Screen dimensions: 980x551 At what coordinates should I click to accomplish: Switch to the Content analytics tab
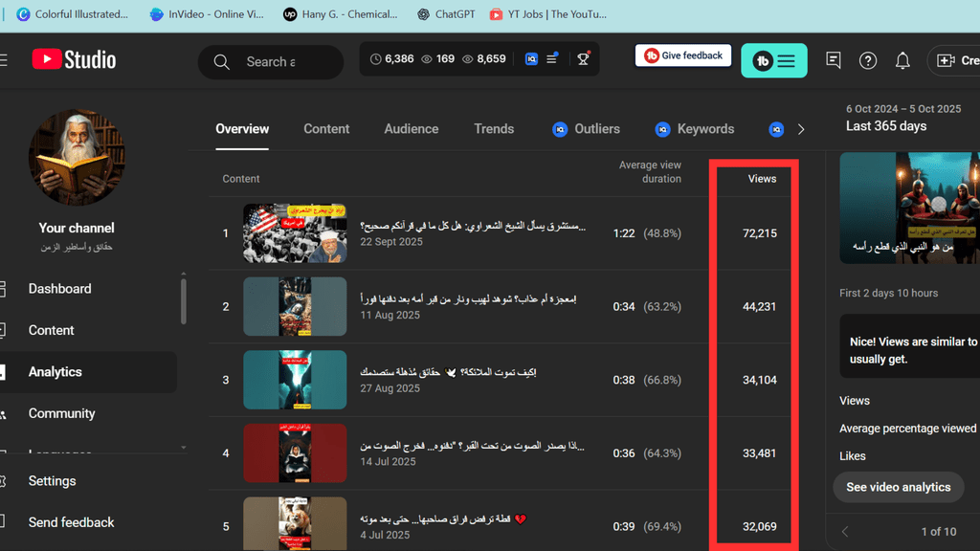click(x=326, y=129)
